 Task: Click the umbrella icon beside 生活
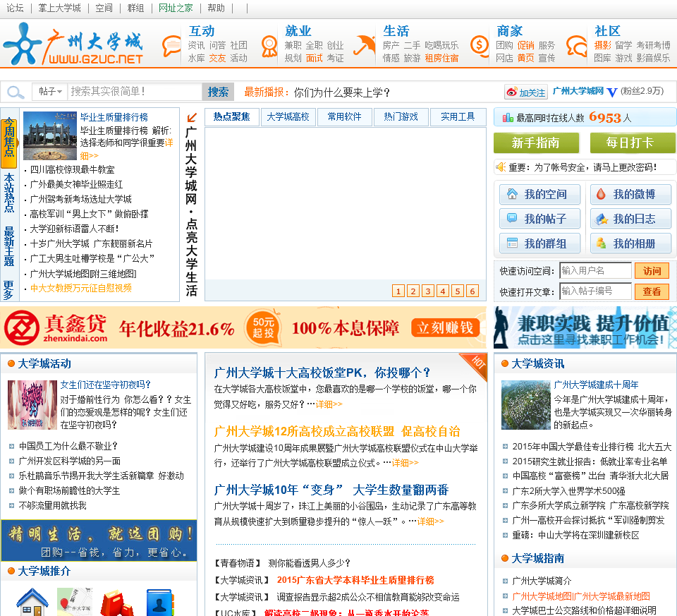pyautogui.click(x=365, y=45)
